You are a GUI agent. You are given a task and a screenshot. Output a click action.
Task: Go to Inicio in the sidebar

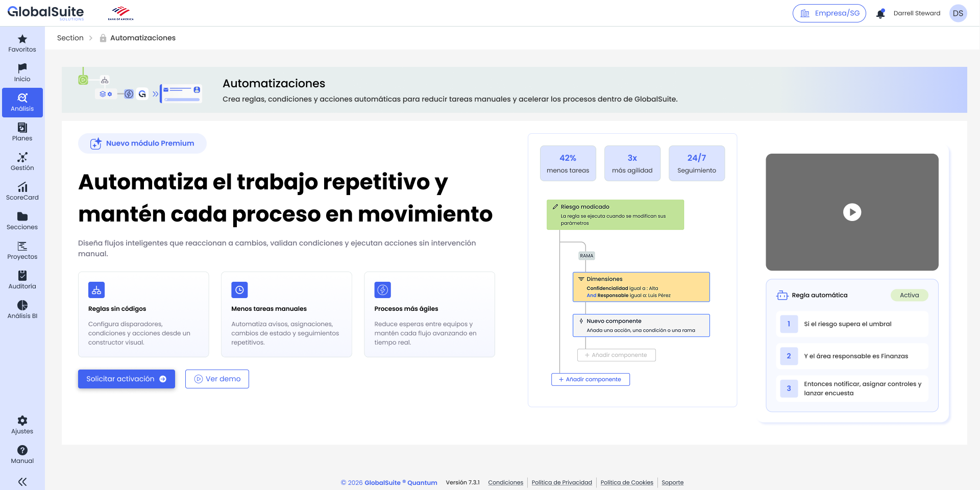coord(22,73)
